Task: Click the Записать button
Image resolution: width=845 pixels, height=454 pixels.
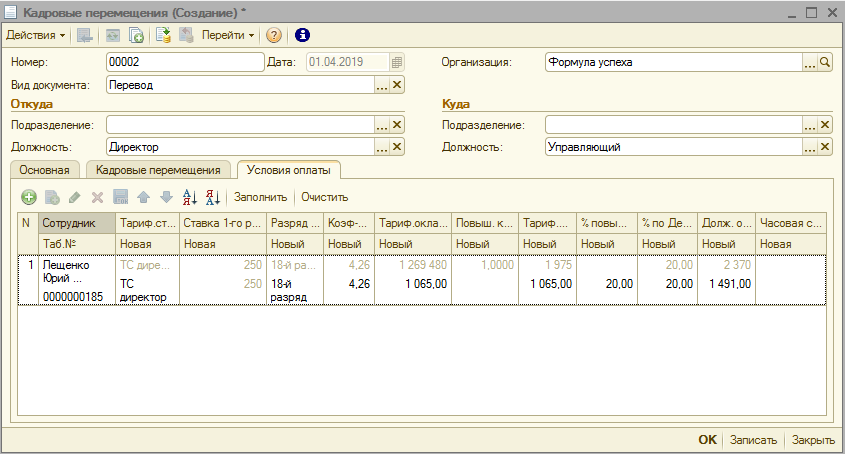Action: tap(752, 439)
